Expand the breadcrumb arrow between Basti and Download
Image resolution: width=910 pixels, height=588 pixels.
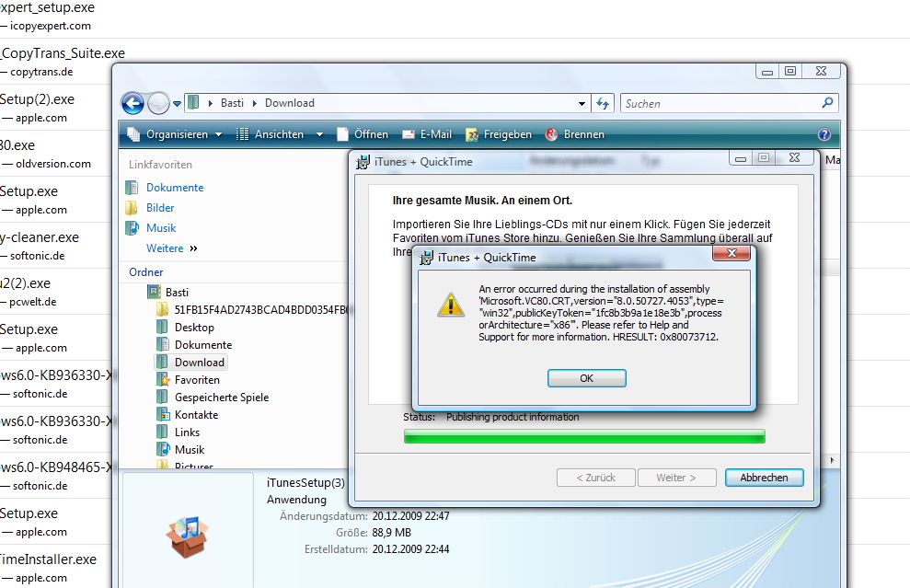254,103
